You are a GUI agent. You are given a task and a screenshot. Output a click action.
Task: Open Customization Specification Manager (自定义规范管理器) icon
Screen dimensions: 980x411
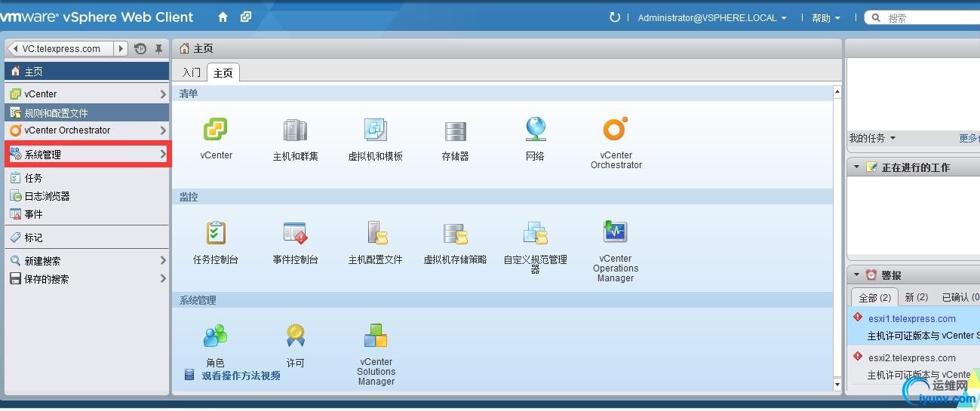(x=535, y=232)
